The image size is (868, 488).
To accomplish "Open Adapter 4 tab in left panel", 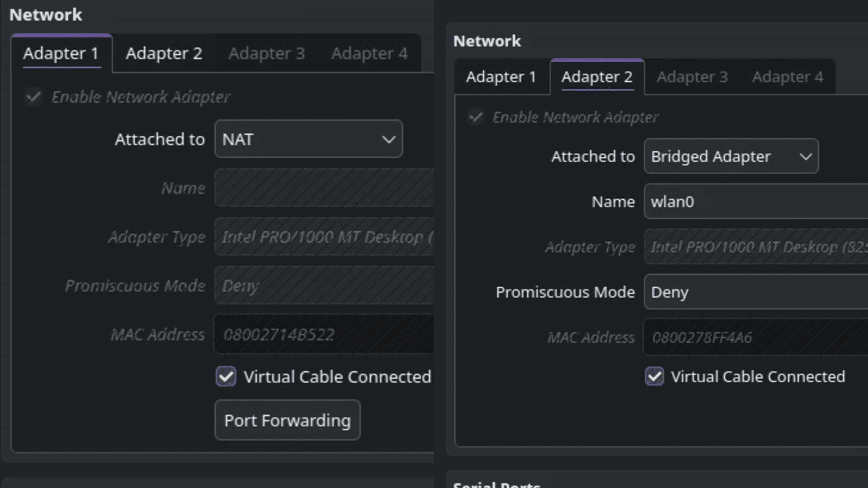I will [369, 53].
